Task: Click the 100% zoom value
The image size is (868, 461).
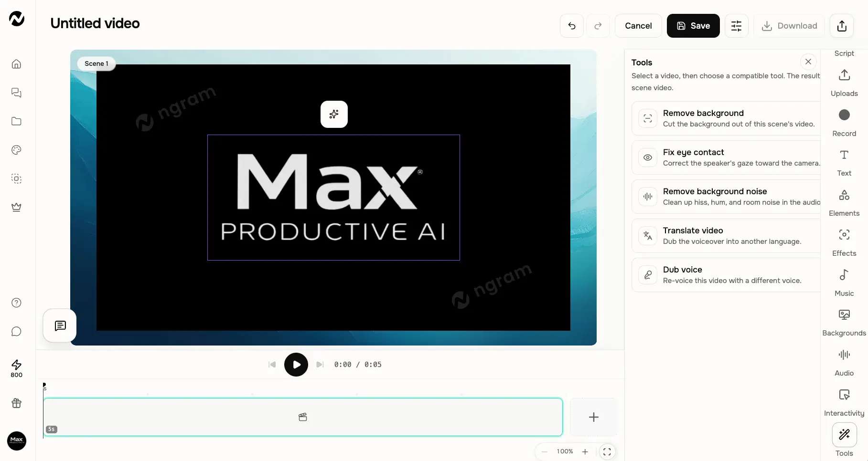Action: [565, 451]
